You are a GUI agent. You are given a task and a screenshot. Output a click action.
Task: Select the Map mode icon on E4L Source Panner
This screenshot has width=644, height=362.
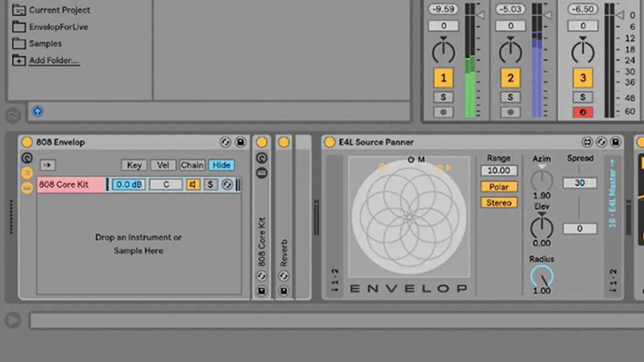(x=588, y=143)
